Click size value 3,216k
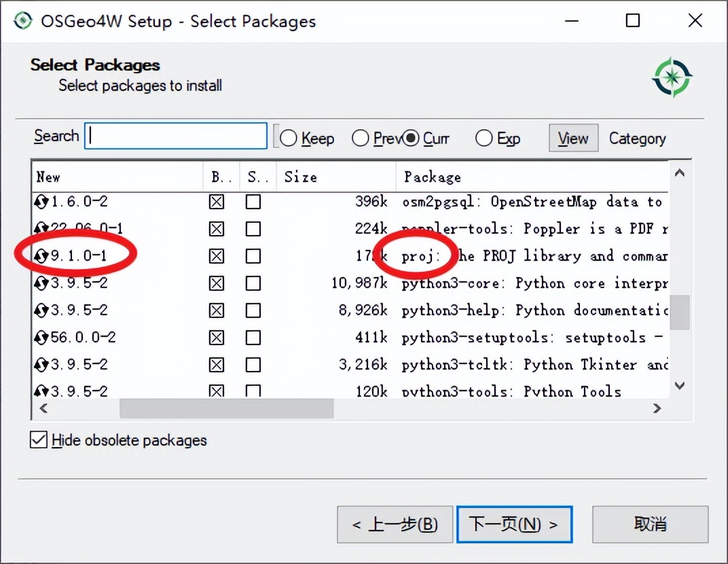Image resolution: width=728 pixels, height=564 pixels. pos(363,365)
